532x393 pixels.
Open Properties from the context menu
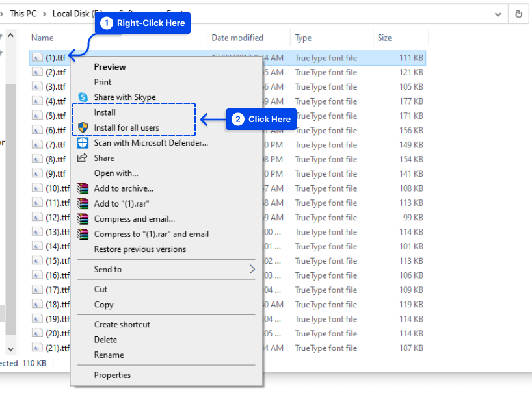coord(113,375)
